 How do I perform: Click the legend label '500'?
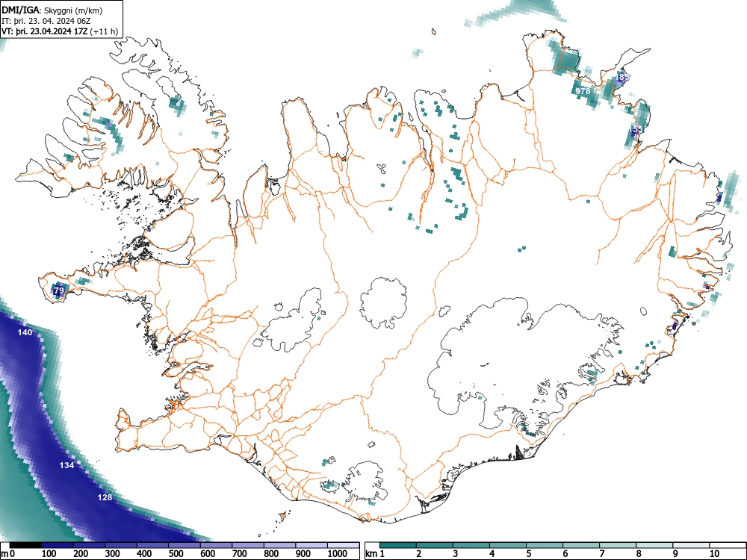pyautogui.click(x=176, y=554)
